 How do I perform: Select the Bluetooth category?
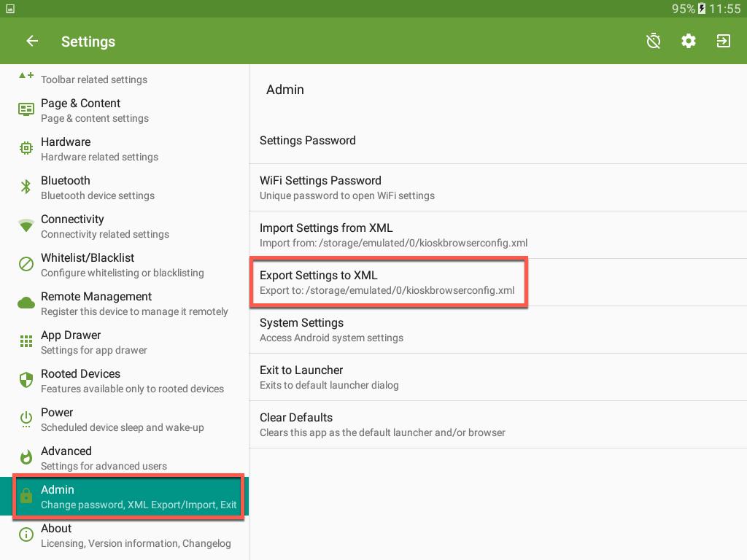click(124, 187)
